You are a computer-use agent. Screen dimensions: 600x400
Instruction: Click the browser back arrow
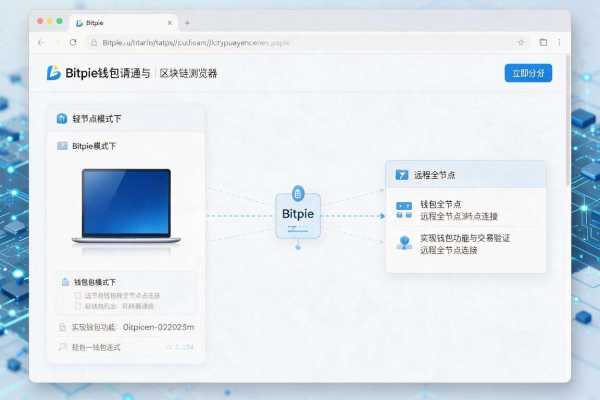[41, 42]
